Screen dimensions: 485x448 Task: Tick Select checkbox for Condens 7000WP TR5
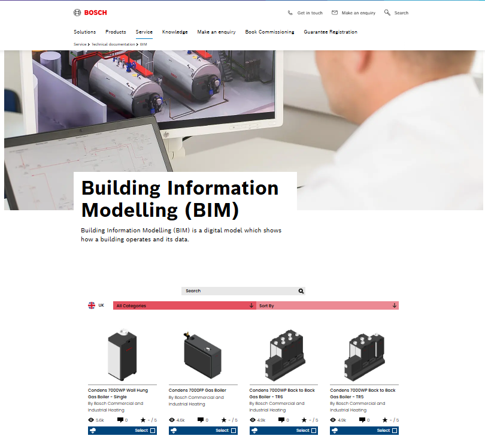pos(395,431)
